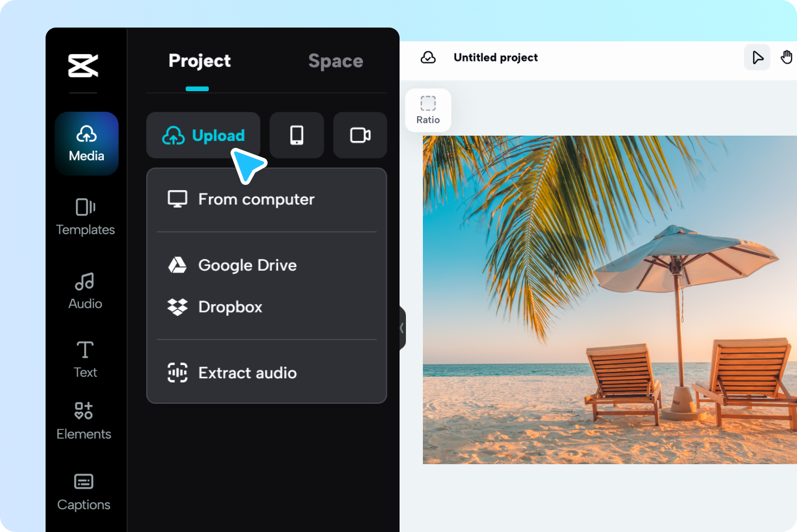Collapse the media panel with the chevron

401,328
